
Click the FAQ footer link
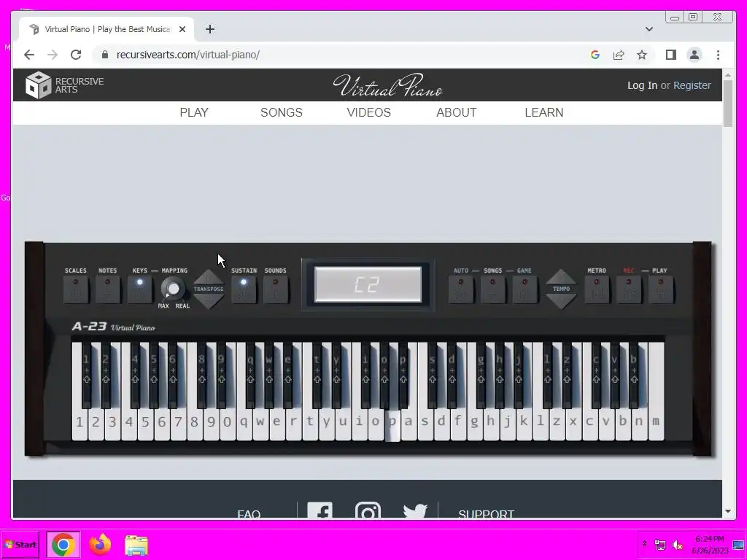pyautogui.click(x=249, y=514)
